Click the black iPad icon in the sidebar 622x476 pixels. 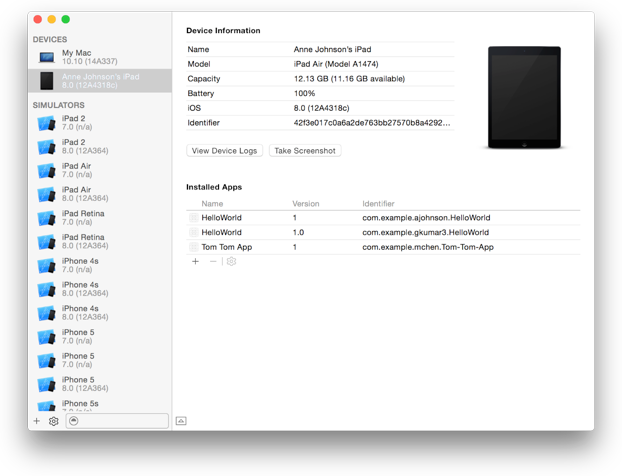(47, 81)
